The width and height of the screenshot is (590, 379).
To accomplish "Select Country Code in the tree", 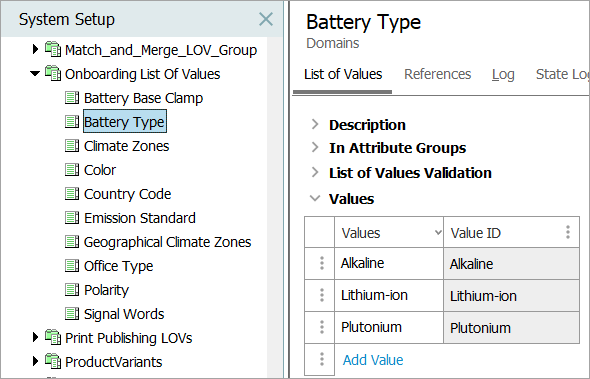I will coord(128,194).
